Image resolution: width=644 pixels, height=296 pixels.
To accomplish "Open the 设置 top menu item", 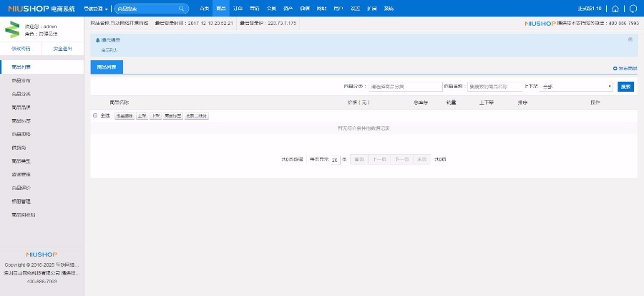I will 355,9.
